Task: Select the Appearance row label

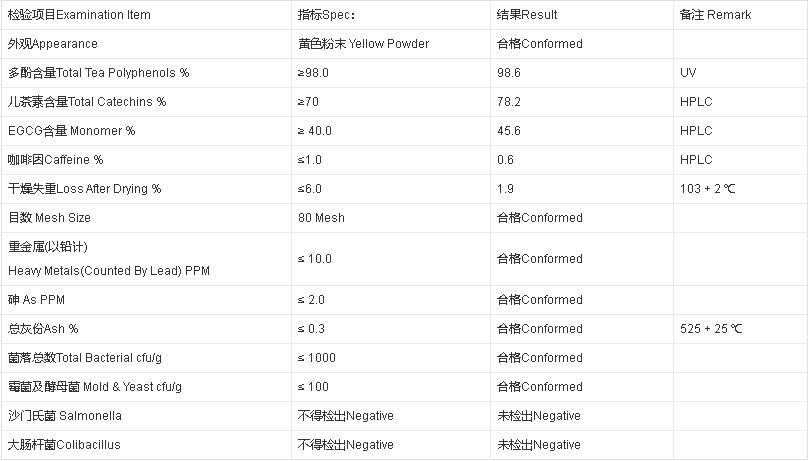Action: tap(52, 44)
